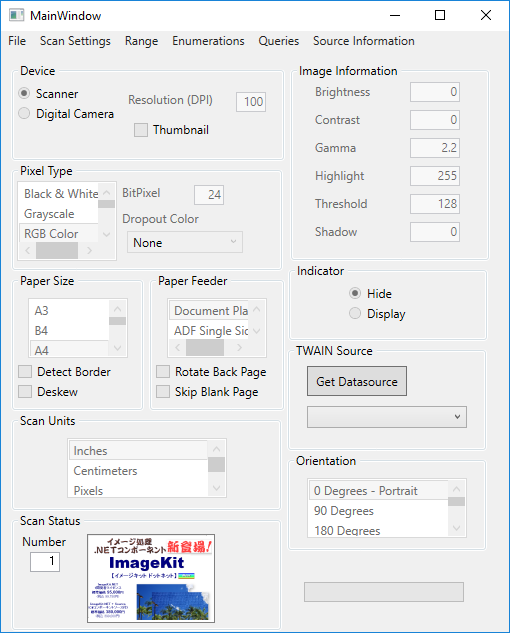The width and height of the screenshot is (510, 633).
Task: Open the Source Information menu
Action: tap(364, 41)
